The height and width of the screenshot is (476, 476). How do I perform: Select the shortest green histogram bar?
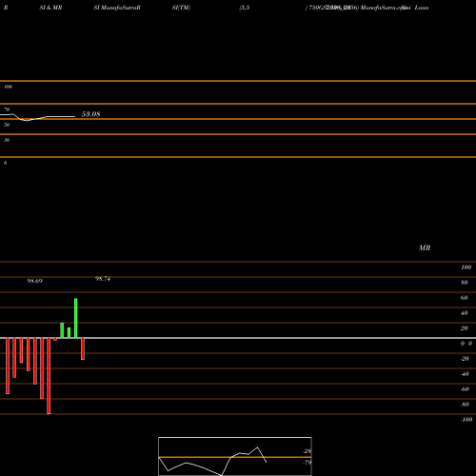point(69,333)
